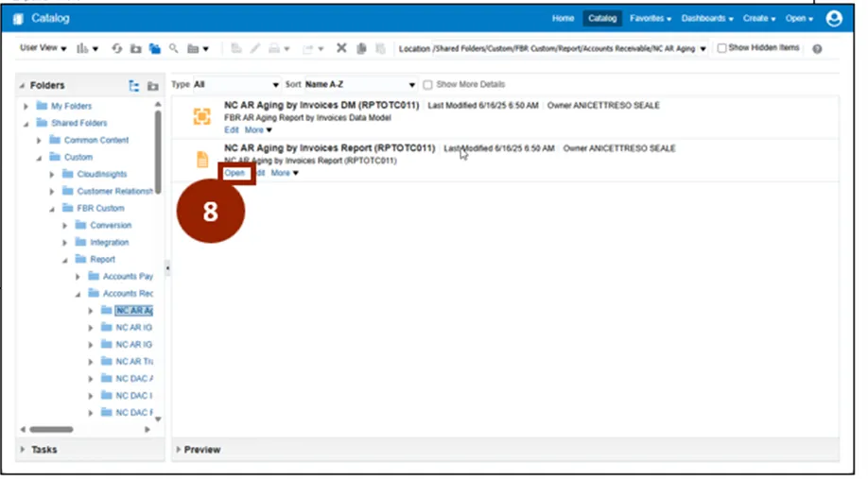Image resolution: width=868 pixels, height=479 pixels.
Task: Select the FBR Custom folder
Action: pyautogui.click(x=100, y=209)
